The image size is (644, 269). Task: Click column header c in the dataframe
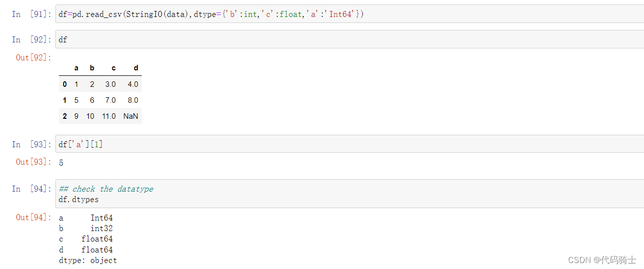coord(113,68)
